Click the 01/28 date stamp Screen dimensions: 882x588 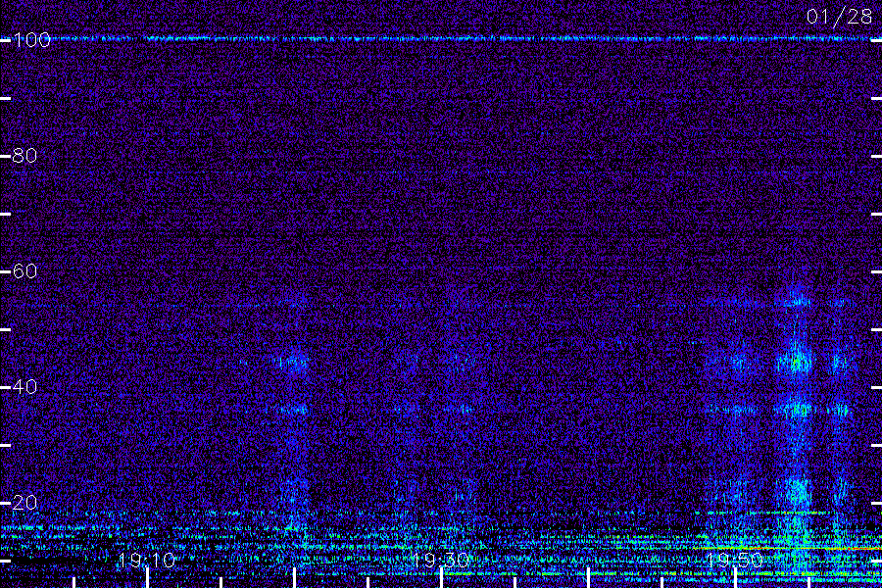click(839, 17)
